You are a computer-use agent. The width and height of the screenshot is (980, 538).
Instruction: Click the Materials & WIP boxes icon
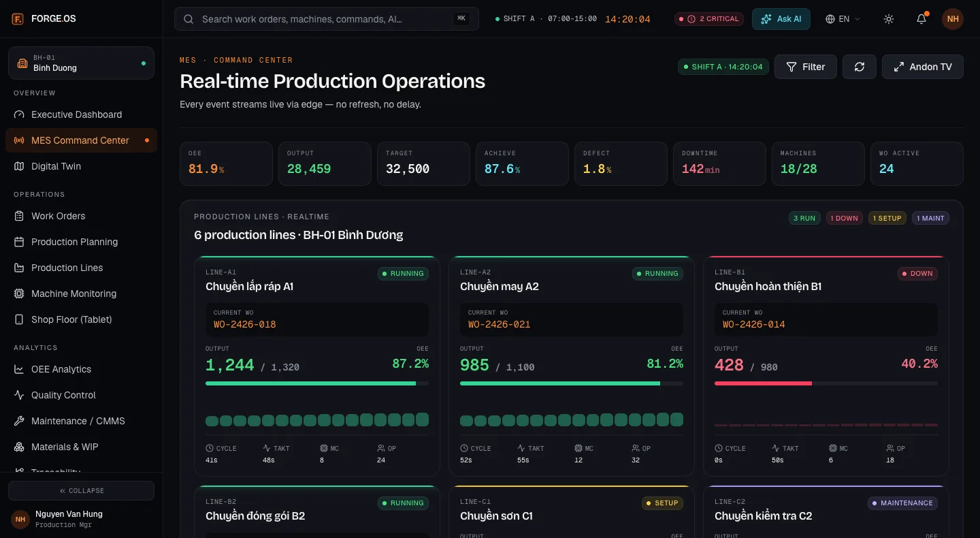[x=19, y=447]
